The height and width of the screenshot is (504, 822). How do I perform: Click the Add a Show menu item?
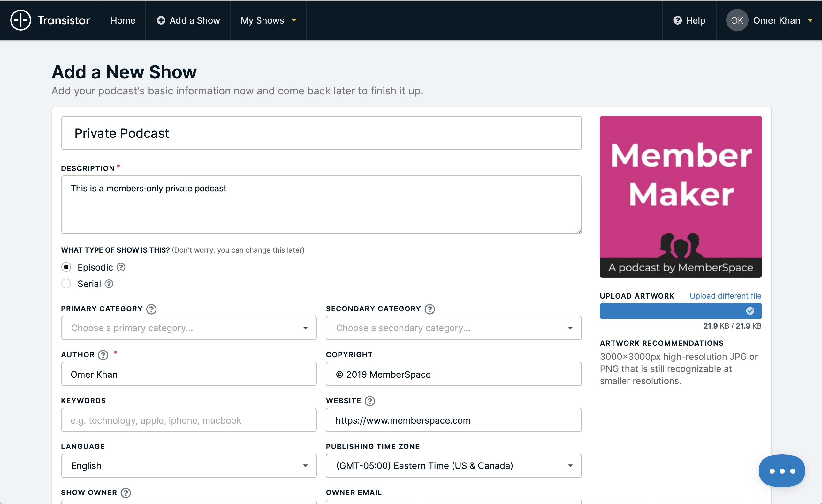coord(188,20)
